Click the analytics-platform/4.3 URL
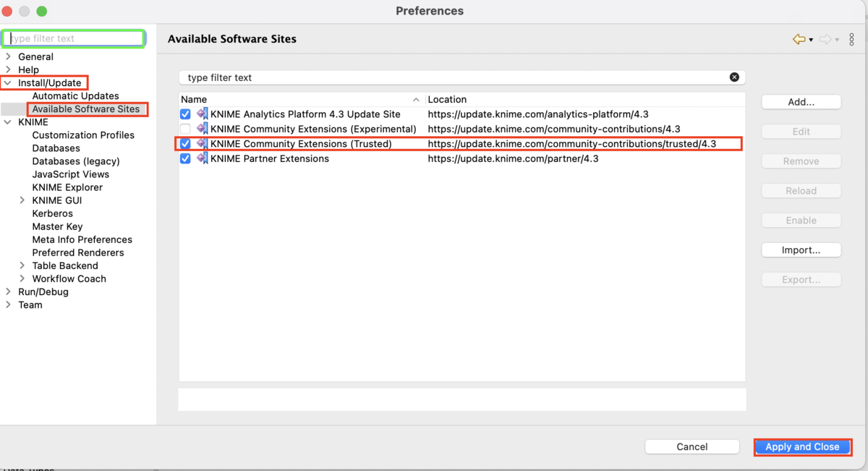Viewport: 868px width, 471px height. point(538,114)
